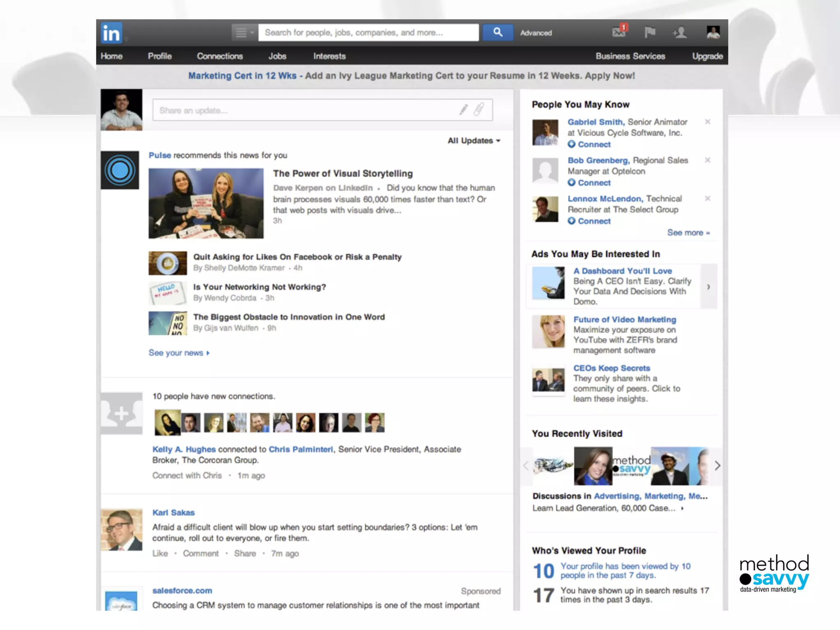Image resolution: width=840 pixels, height=630 pixels.
Task: Dismiss Bob Greenberg suggestion
Action: pos(708,160)
